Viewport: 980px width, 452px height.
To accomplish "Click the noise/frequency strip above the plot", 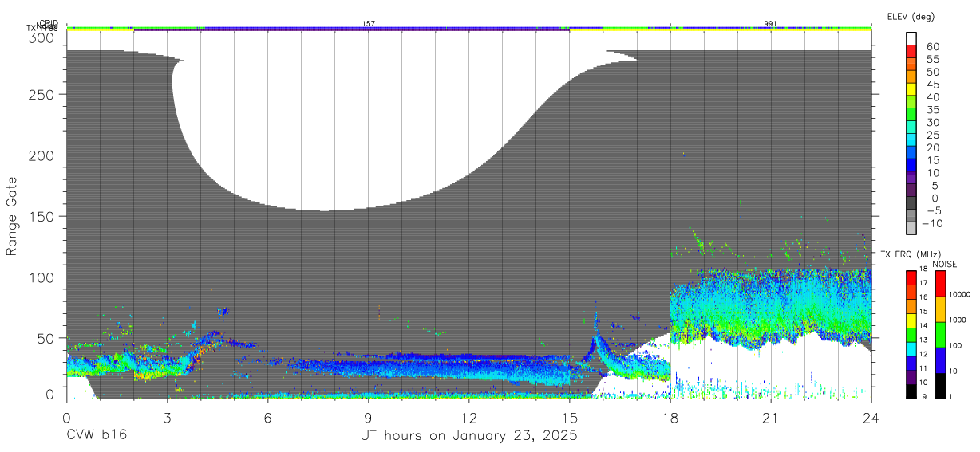I will 469,28.
